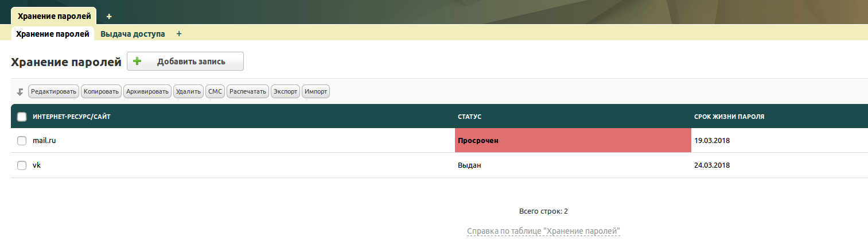This screenshot has height=243, width=868.
Task: Toggle the select-all checkbox in table header
Action: 22,117
